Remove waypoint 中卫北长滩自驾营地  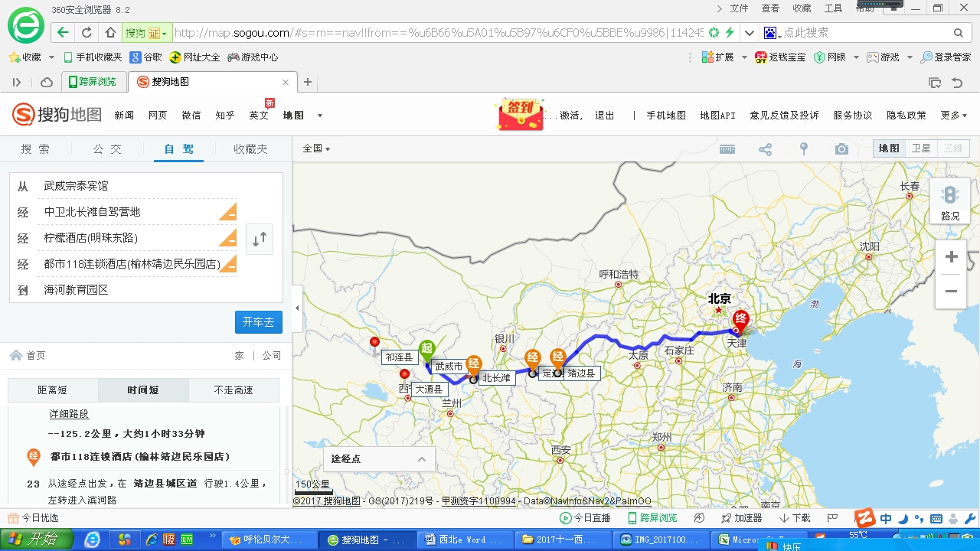click(x=227, y=212)
